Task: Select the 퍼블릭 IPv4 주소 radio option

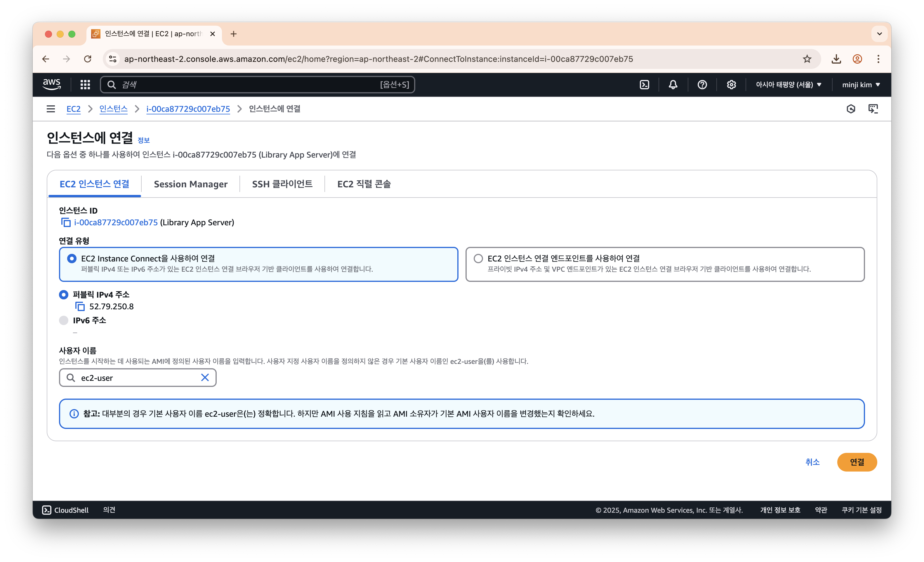Action: point(64,295)
